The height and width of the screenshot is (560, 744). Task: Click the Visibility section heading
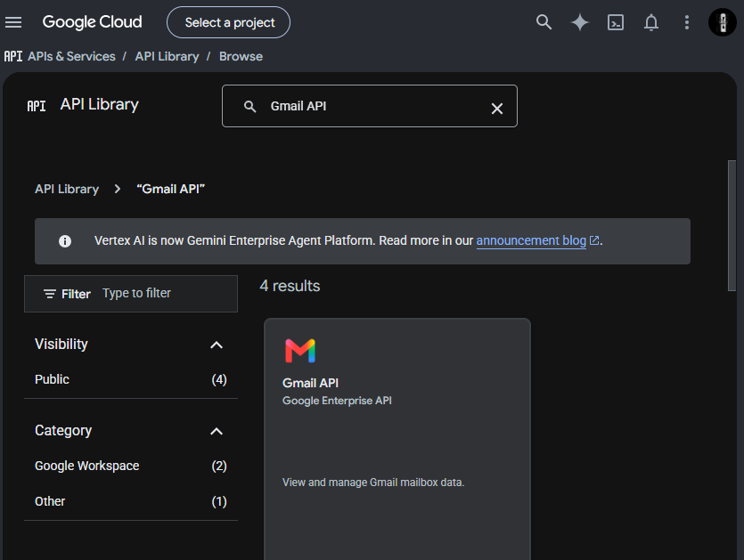coord(61,345)
